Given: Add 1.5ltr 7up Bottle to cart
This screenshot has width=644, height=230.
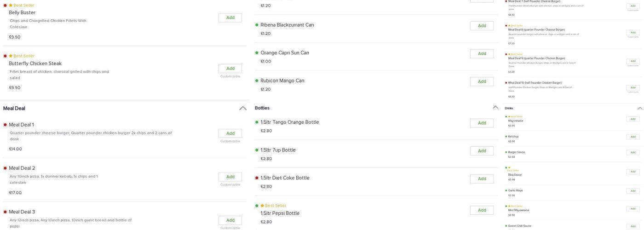Looking at the screenshot, I should click(x=482, y=151).
